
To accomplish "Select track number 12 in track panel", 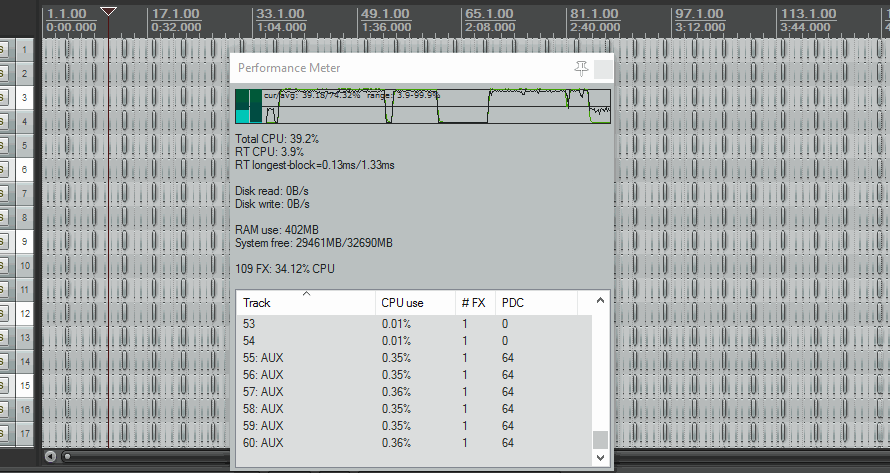I will click(24, 313).
